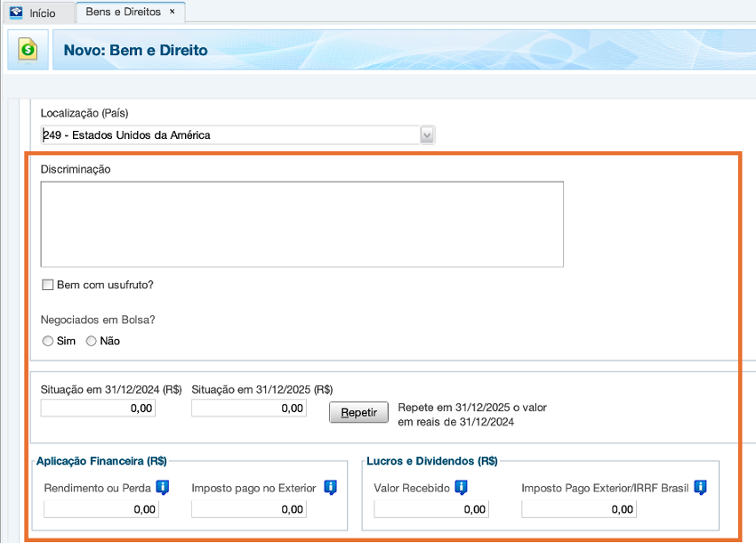Click info icon beside Rendimento ou Perda
This screenshot has width=756, height=543.
[162, 487]
